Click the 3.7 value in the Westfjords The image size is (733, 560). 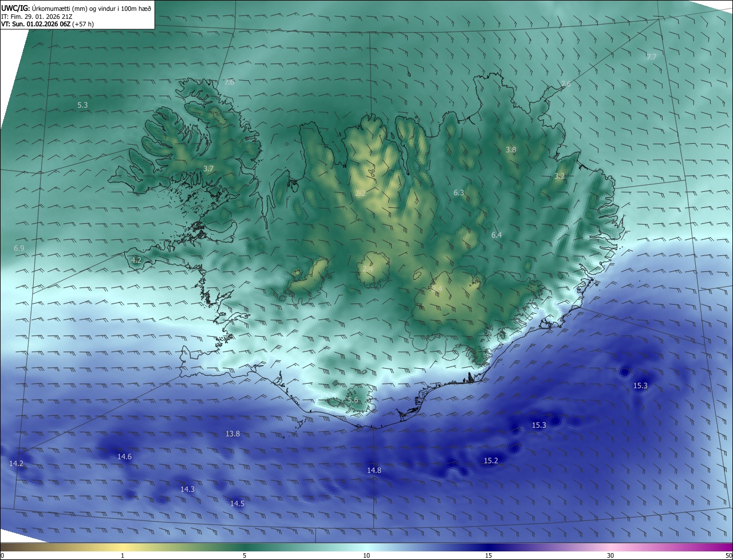(208, 169)
